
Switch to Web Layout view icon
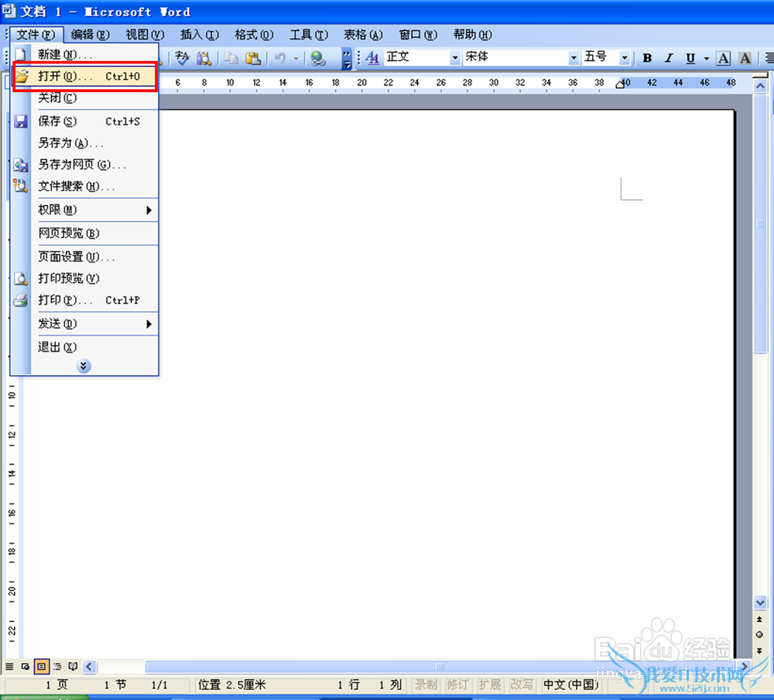click(26, 667)
